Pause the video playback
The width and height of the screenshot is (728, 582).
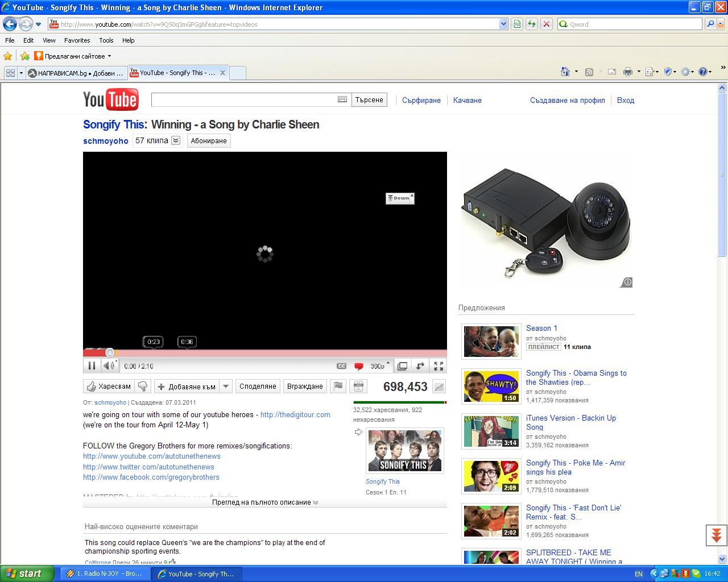coord(91,366)
